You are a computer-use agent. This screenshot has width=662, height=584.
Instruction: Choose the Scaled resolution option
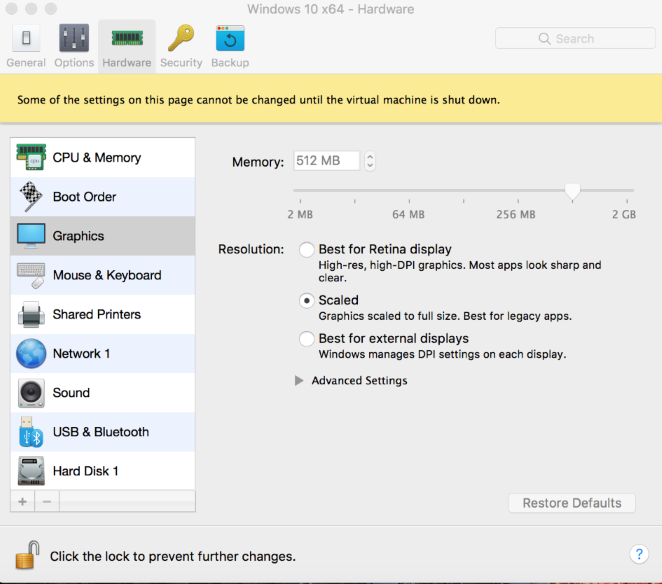pyautogui.click(x=307, y=300)
